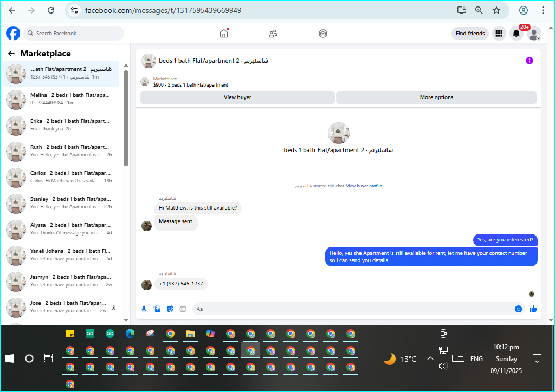Viewport: 555px width, 392px height.
Task: Click the conversation list scroll-down arrow
Action: pyautogui.click(x=126, y=320)
